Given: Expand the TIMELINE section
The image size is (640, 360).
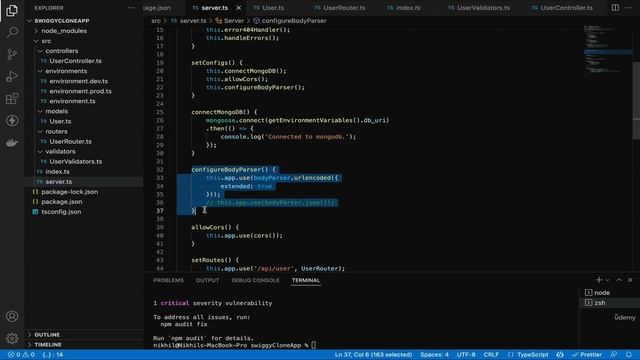Looking at the screenshot, I should 48,344.
